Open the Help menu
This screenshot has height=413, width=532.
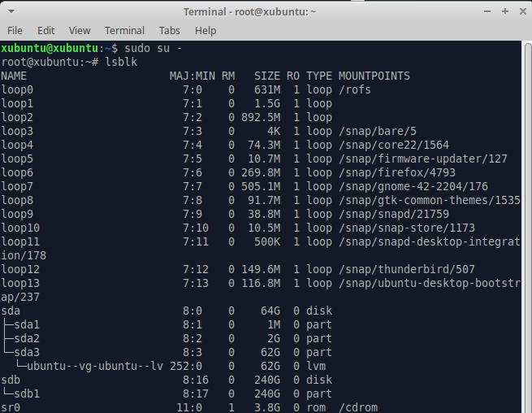pos(205,31)
